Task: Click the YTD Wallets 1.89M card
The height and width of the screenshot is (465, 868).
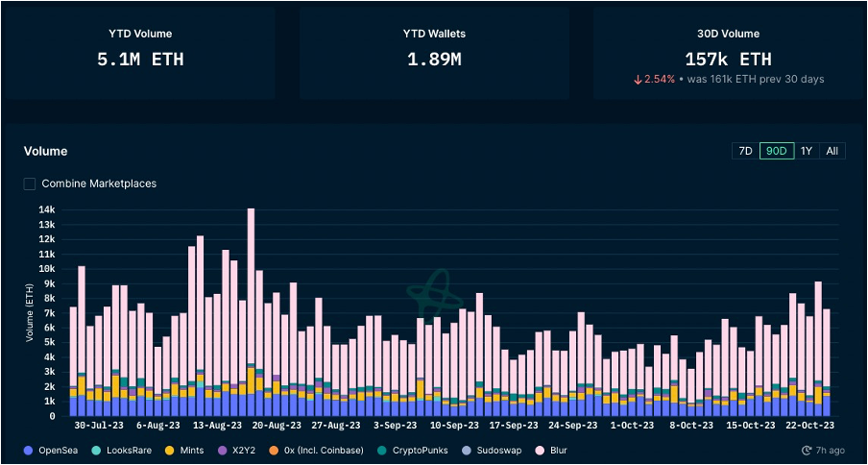Action: [x=434, y=52]
